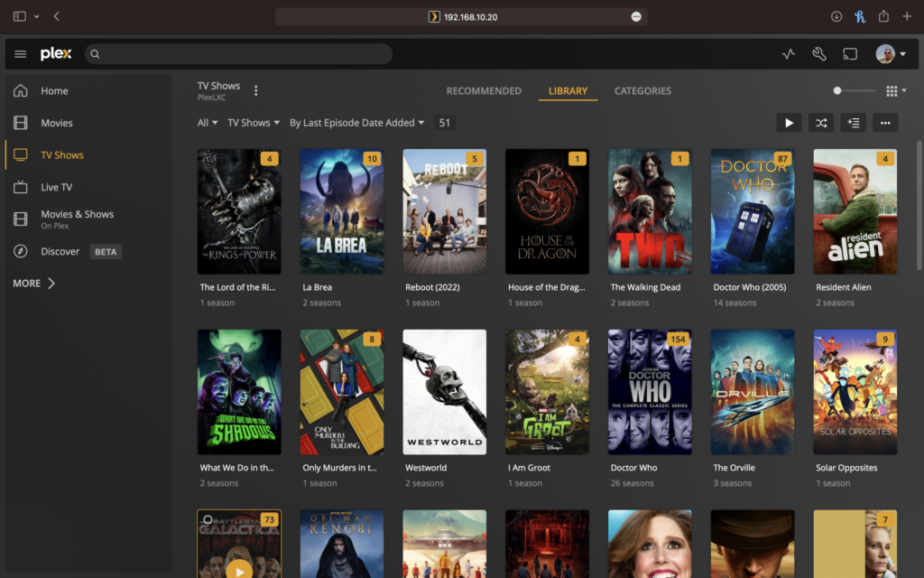Open the La Brea poster
This screenshot has height=578, width=924.
(x=342, y=211)
